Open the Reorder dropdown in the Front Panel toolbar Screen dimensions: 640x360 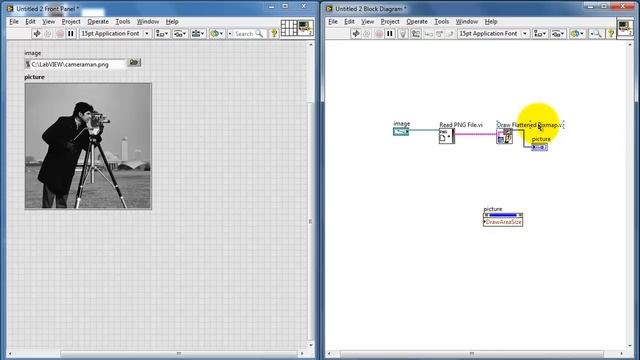pos(216,33)
